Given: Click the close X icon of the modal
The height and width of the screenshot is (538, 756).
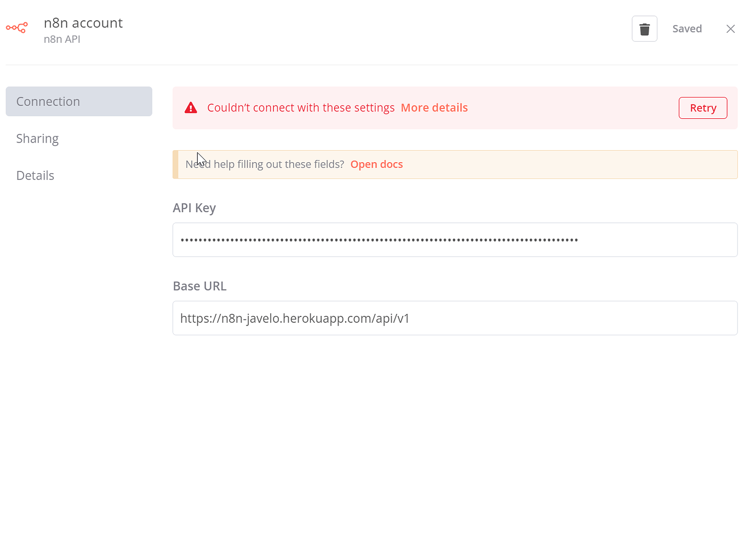Looking at the screenshot, I should 730,28.
